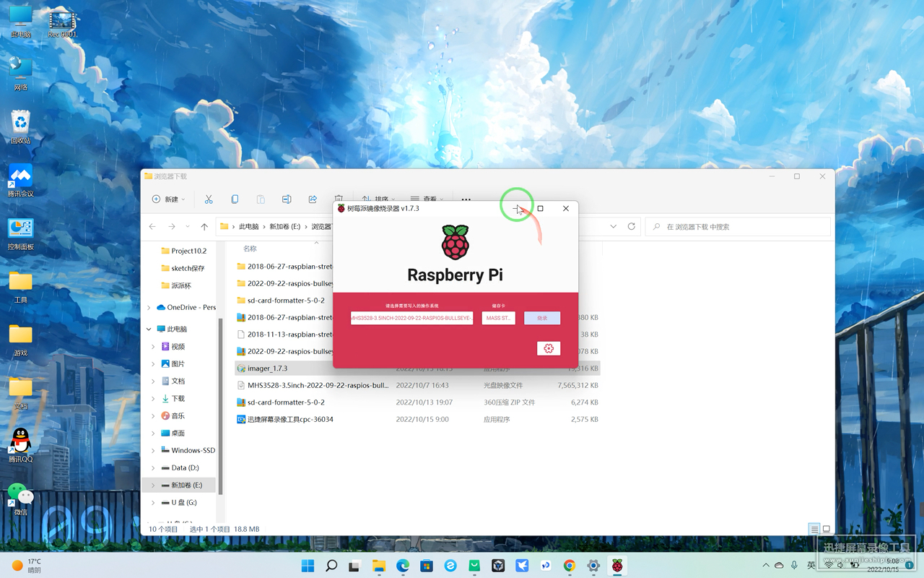Expand the 音乐 tree node
The width and height of the screenshot is (924, 578).
click(154, 416)
